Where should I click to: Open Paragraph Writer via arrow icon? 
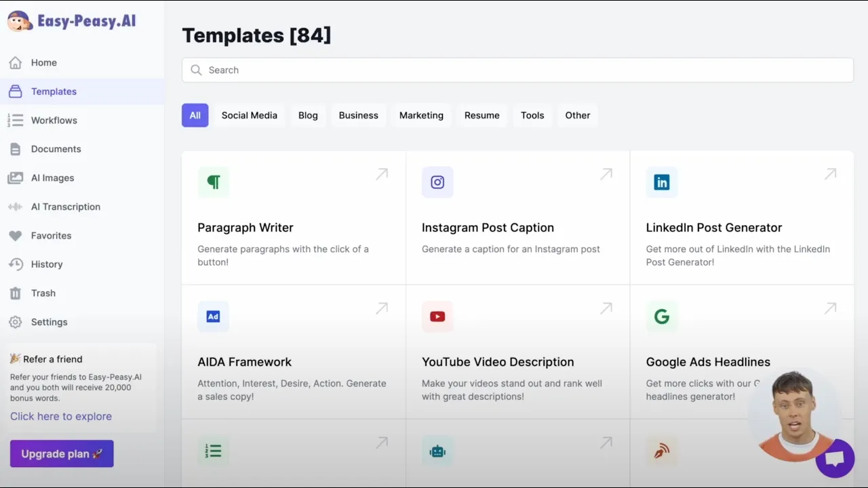point(382,174)
